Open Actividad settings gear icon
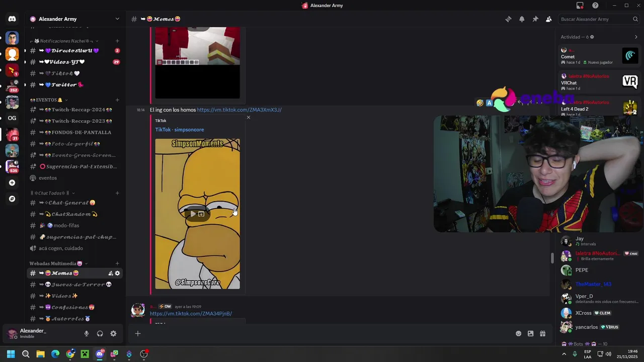This screenshot has width=644, height=362. pyautogui.click(x=592, y=37)
